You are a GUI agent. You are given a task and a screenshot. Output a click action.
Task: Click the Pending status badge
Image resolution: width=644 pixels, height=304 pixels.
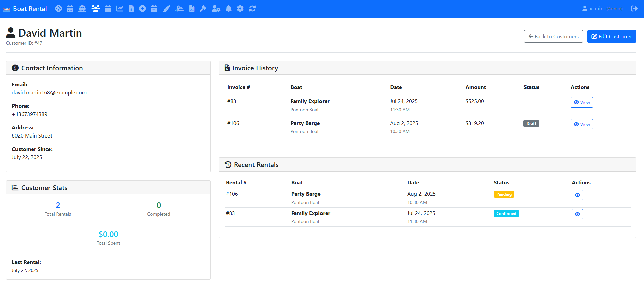pos(504,194)
